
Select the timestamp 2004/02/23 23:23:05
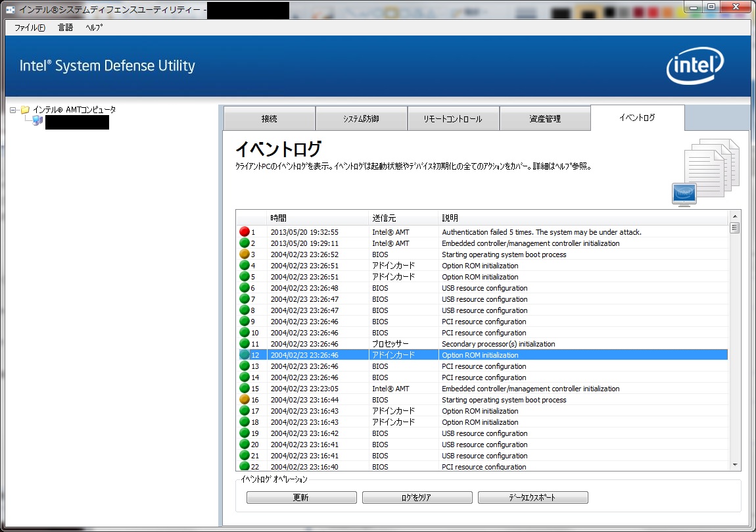(304, 388)
